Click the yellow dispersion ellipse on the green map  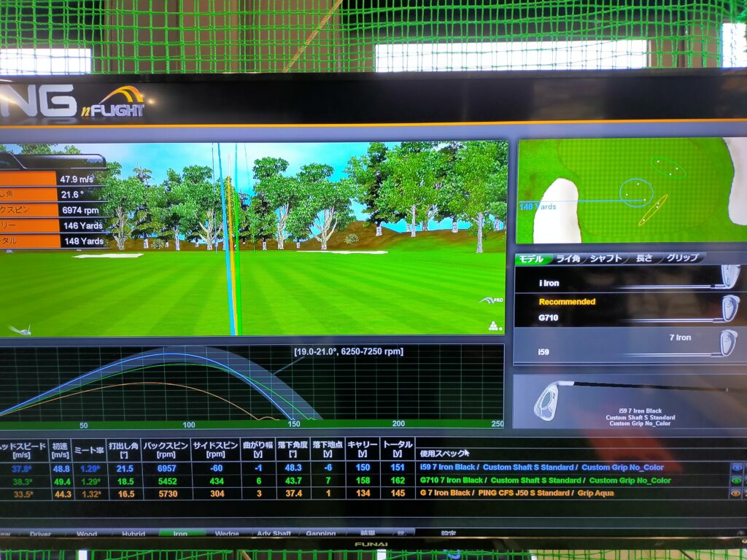pyautogui.click(x=652, y=209)
